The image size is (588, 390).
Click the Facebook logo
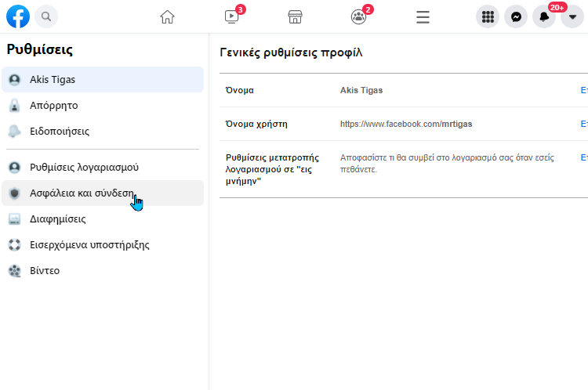pyautogui.click(x=18, y=16)
